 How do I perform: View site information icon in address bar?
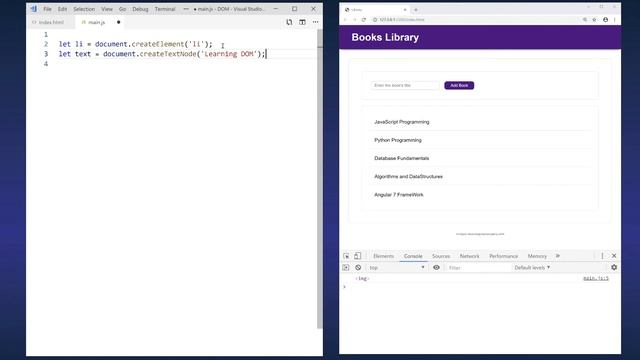(375, 20)
